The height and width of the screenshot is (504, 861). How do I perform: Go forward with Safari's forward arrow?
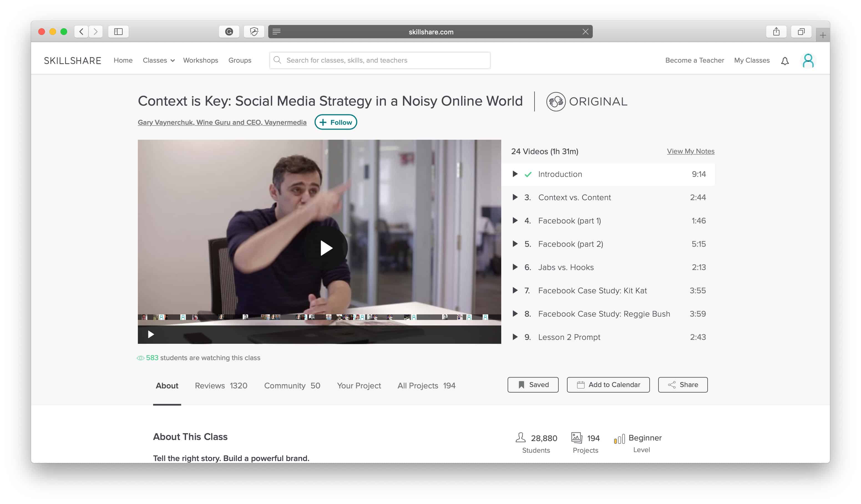tap(96, 32)
